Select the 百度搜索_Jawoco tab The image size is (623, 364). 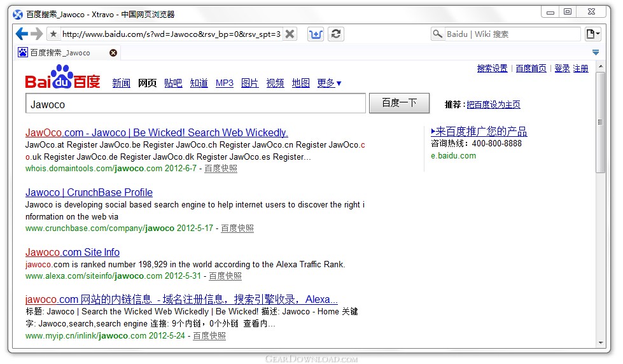click(x=67, y=52)
